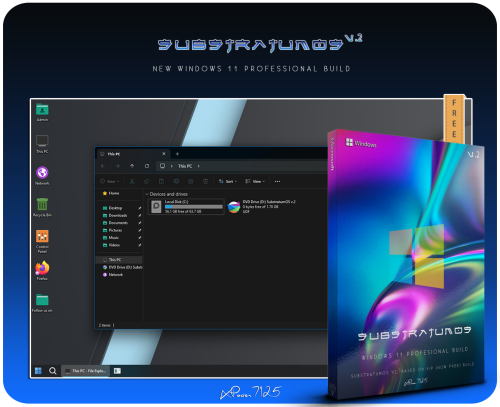The height and width of the screenshot is (407, 500).
Task: Select DVD Drive (D:) in navigation pane
Action: pos(122,267)
